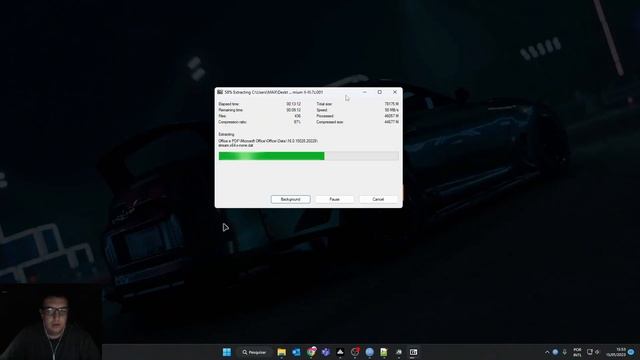Screen dimensions: 640x360
Task: Minimize the extracting dialog window
Action: (x=364, y=92)
